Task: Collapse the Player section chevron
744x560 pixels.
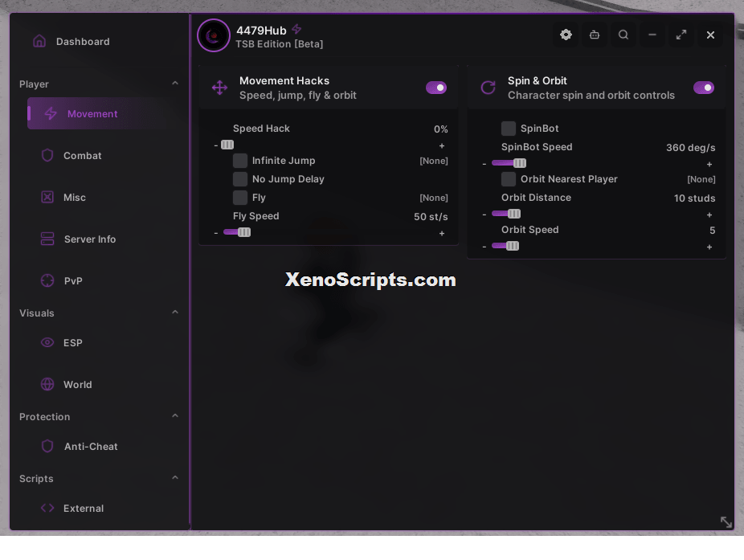Action: (175, 83)
